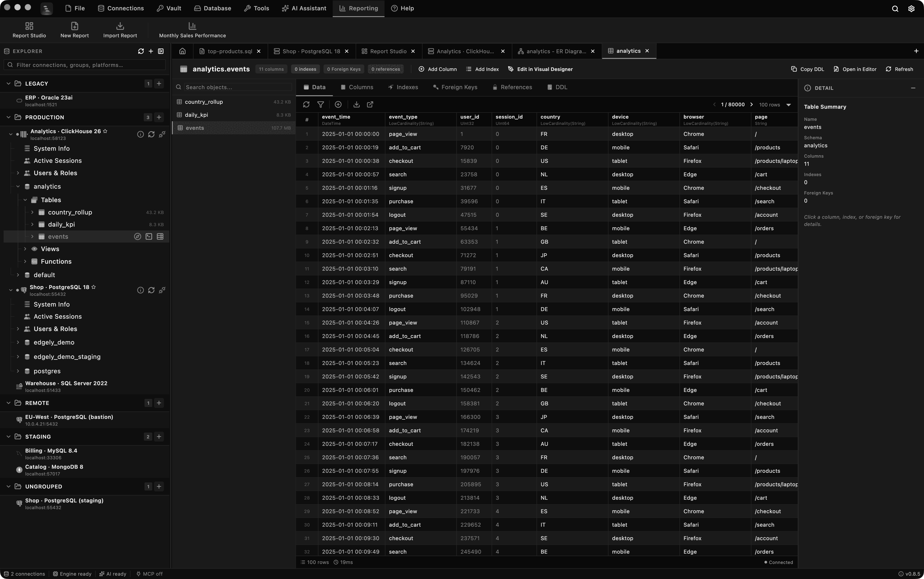Image resolution: width=924 pixels, height=579 pixels.
Task: Open the settings gear icon
Action: (911, 9)
